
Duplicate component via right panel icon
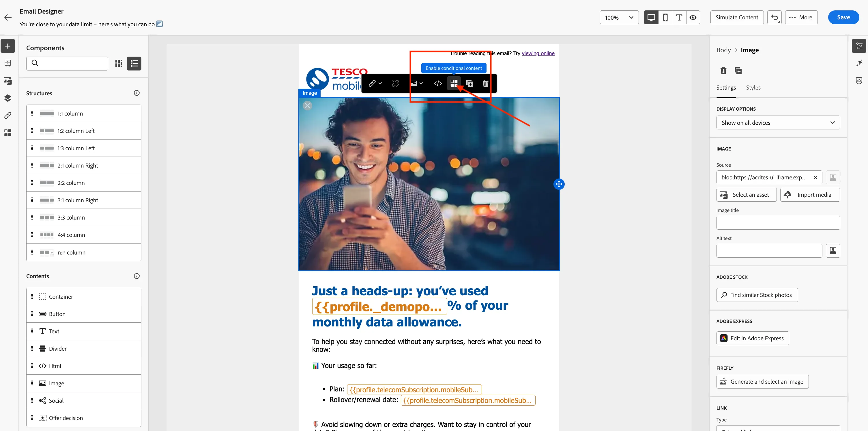pyautogui.click(x=738, y=70)
